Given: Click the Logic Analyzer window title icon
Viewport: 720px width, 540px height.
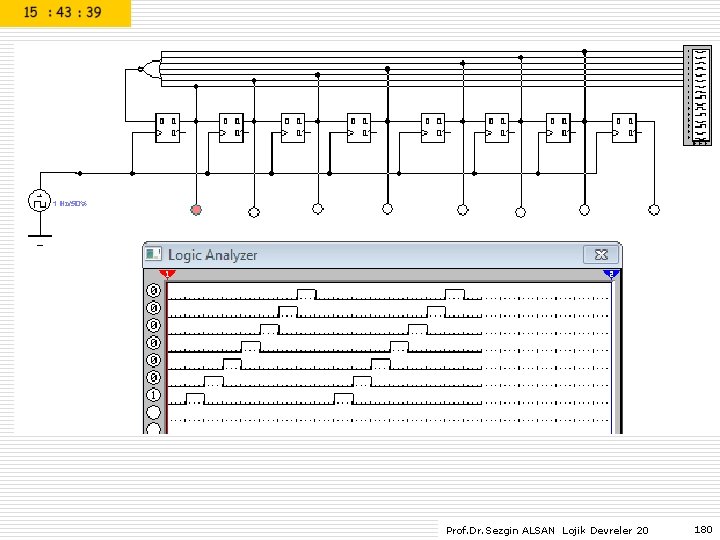Looking at the screenshot, I should pyautogui.click(x=153, y=254).
